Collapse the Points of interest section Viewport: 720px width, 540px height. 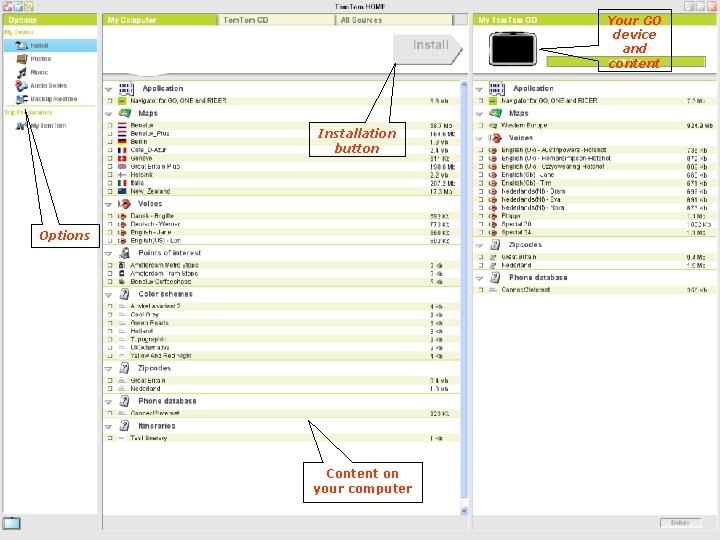click(x=108, y=253)
